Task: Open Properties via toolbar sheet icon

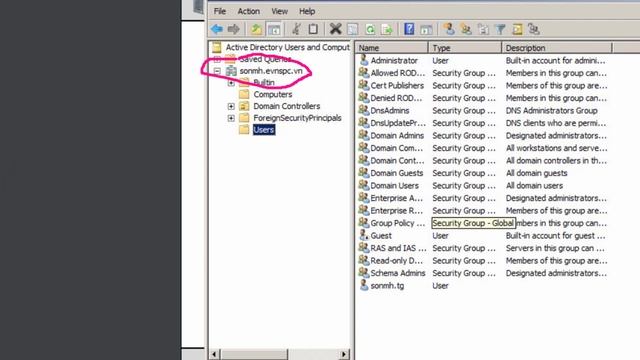Action: 352,29
